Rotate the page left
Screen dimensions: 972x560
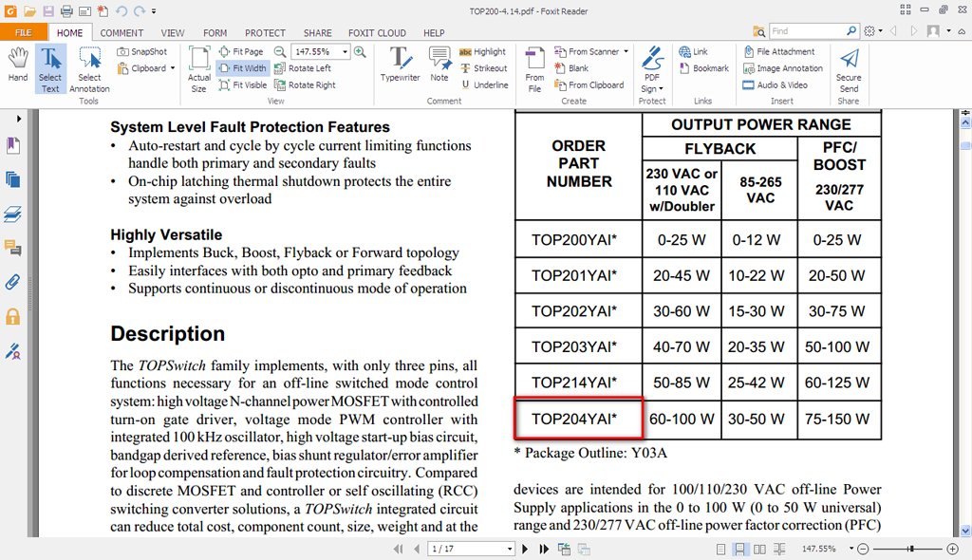[x=303, y=68]
